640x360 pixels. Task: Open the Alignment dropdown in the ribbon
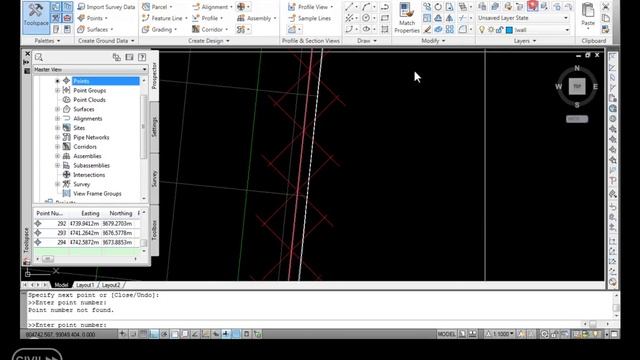(212, 7)
